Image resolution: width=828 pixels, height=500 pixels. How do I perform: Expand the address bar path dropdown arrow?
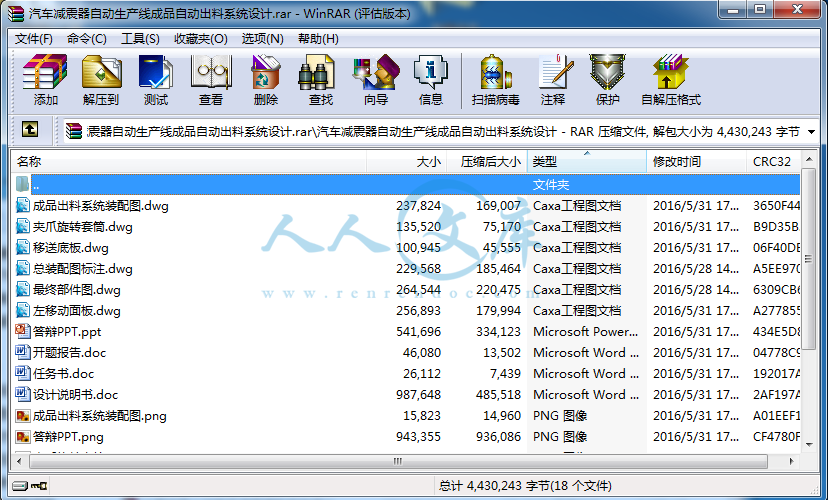(812, 131)
